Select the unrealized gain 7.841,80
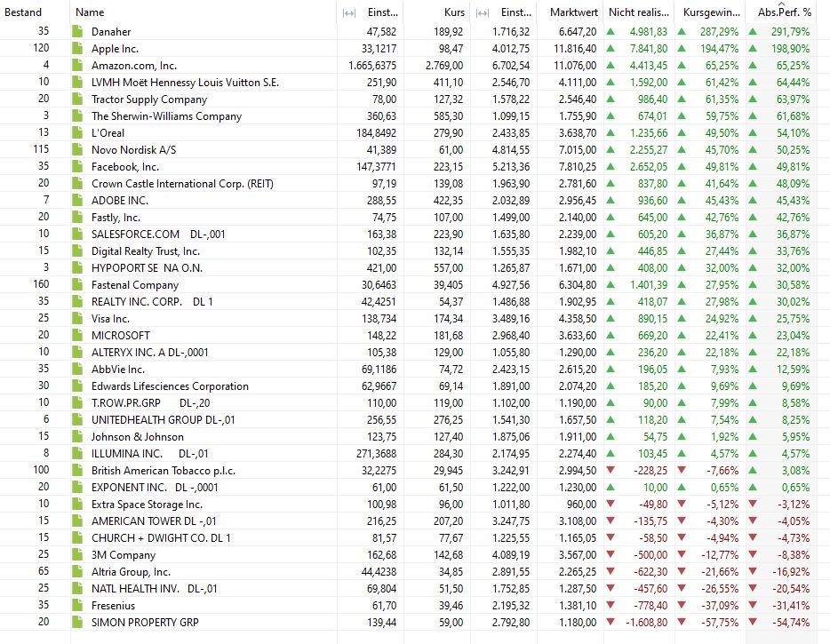The width and height of the screenshot is (830, 644). coord(649,49)
